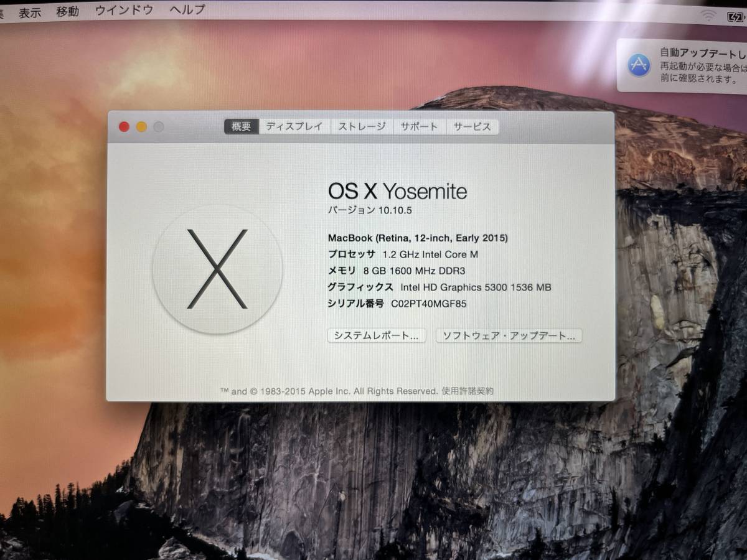This screenshot has width=747, height=560.
Task: Show the サポート tab
Action: click(x=419, y=126)
